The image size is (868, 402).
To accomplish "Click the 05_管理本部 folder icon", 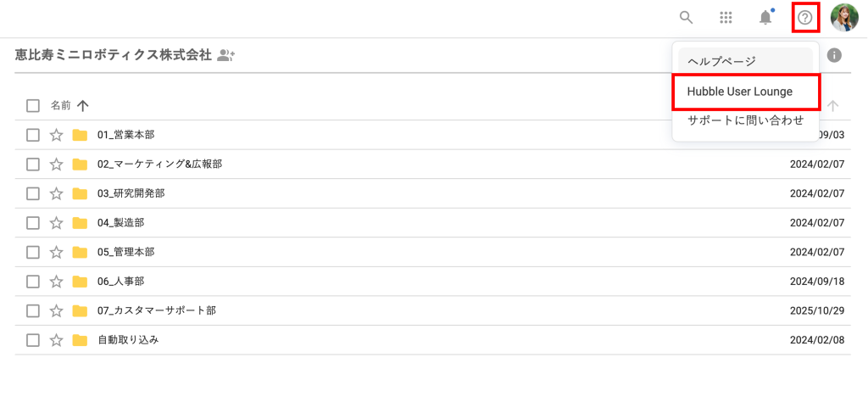I will [x=81, y=252].
